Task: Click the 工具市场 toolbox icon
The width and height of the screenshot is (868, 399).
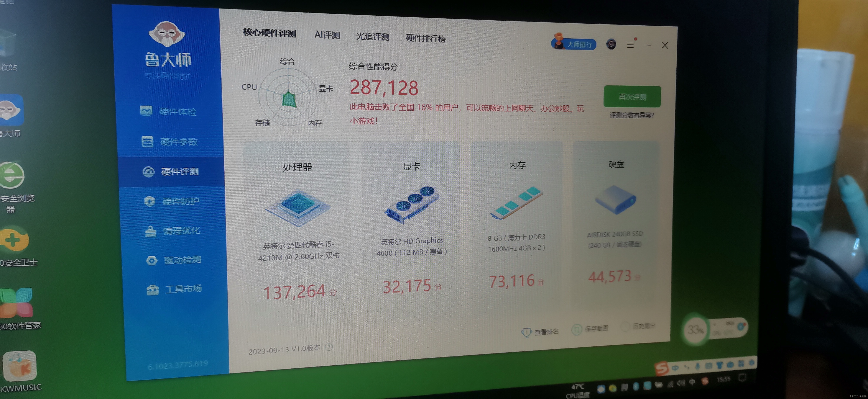Action: (x=153, y=290)
